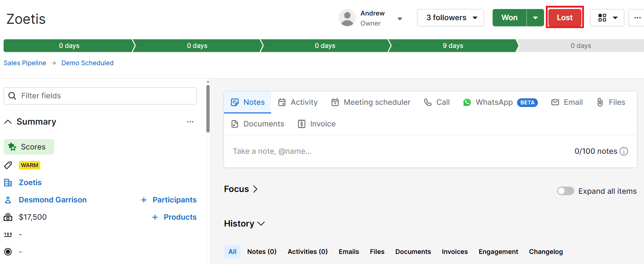
Task: Open Summary section ellipsis options
Action: pos(190,122)
